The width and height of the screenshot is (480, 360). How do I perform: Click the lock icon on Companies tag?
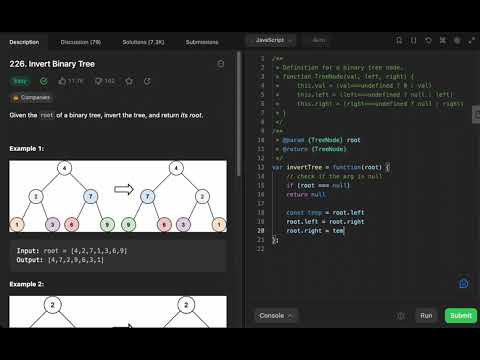[x=16, y=98]
